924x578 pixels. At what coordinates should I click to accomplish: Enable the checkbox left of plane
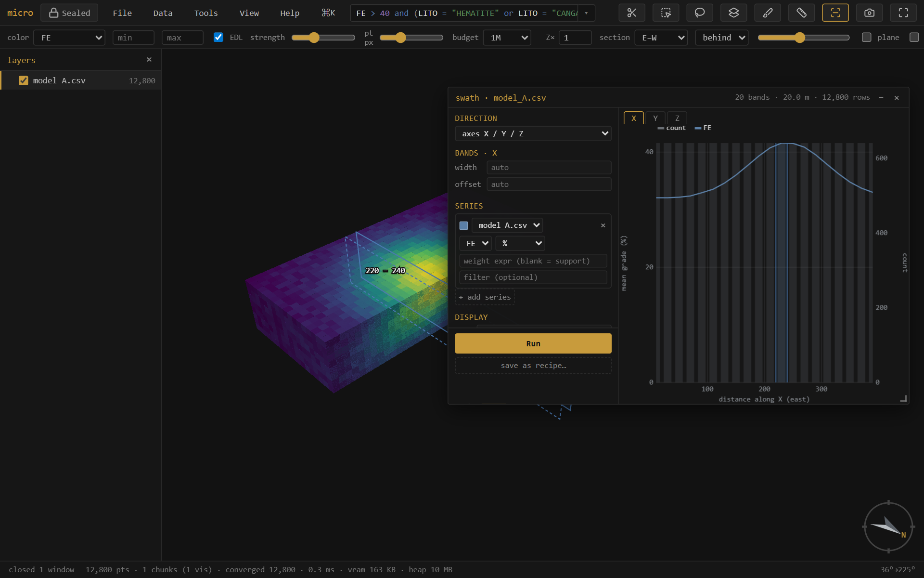[x=867, y=37]
